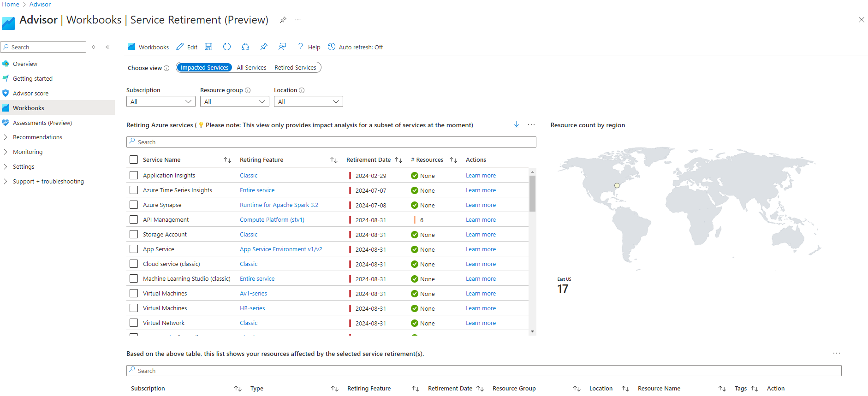
Task: Open Runtime for Apache Spark 3.2 link
Action: point(279,205)
